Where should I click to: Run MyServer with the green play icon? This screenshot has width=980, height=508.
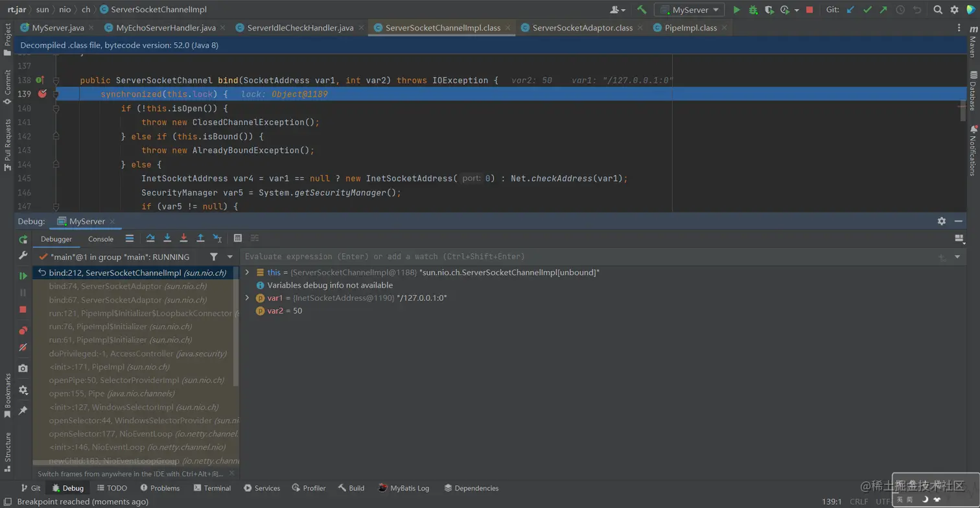(736, 10)
